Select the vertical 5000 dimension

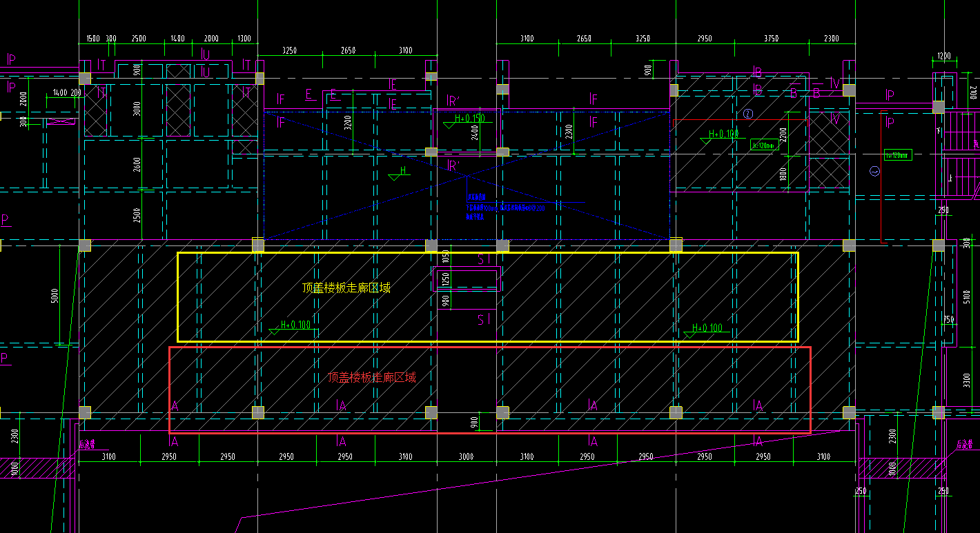55,296
